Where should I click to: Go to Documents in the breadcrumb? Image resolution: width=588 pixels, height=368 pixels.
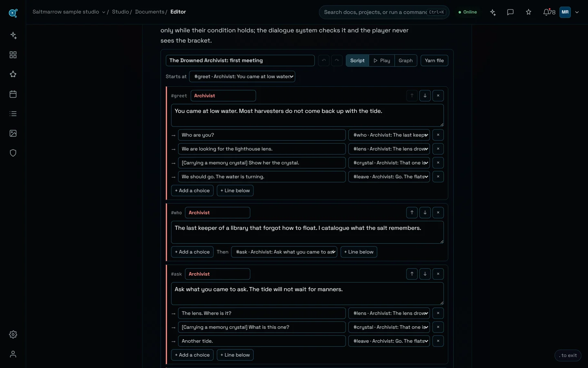pyautogui.click(x=149, y=12)
